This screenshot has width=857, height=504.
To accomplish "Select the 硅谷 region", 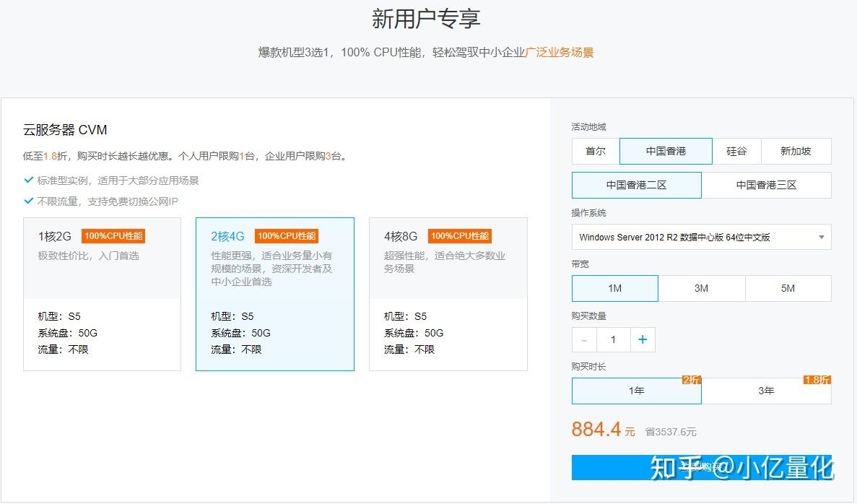I will [x=737, y=151].
